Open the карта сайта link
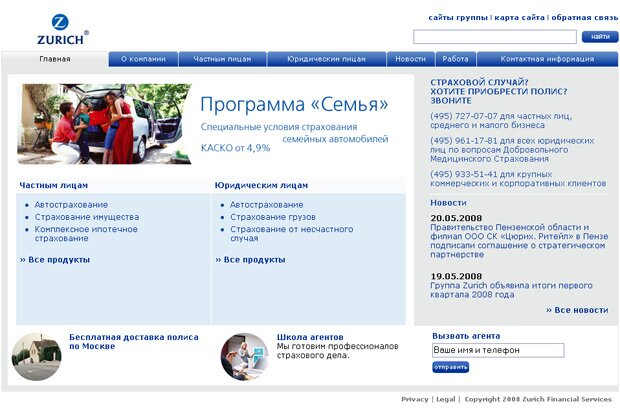The width and height of the screenshot is (620, 415). 520,17
